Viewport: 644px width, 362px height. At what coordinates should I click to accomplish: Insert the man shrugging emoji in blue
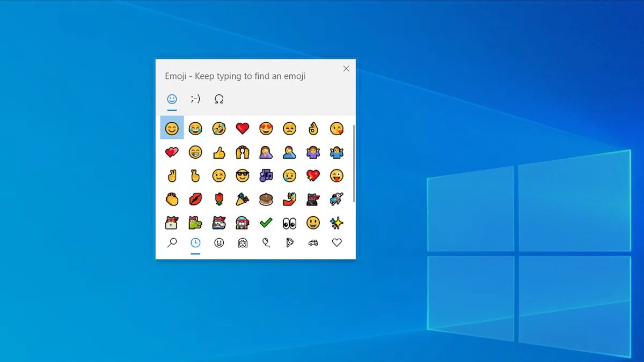click(x=336, y=152)
